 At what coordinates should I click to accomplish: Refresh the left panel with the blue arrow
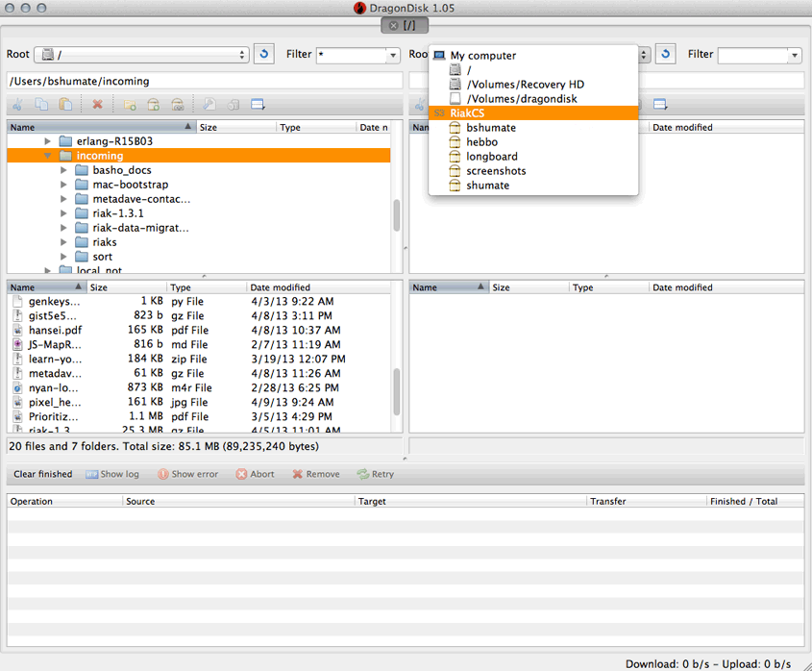pyautogui.click(x=263, y=55)
